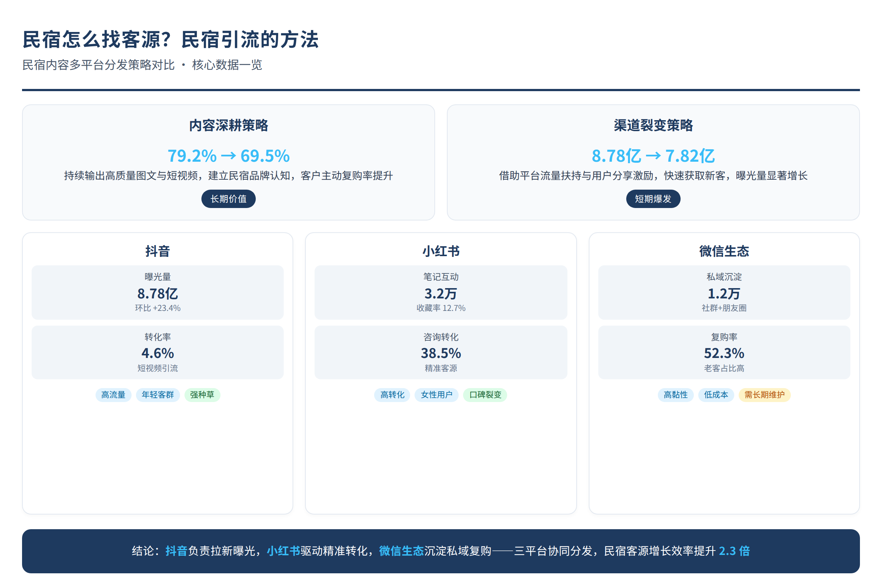Screen dimensions: 882x588
Task: Click the 社群+朋友圈 text
Action: [x=724, y=308]
